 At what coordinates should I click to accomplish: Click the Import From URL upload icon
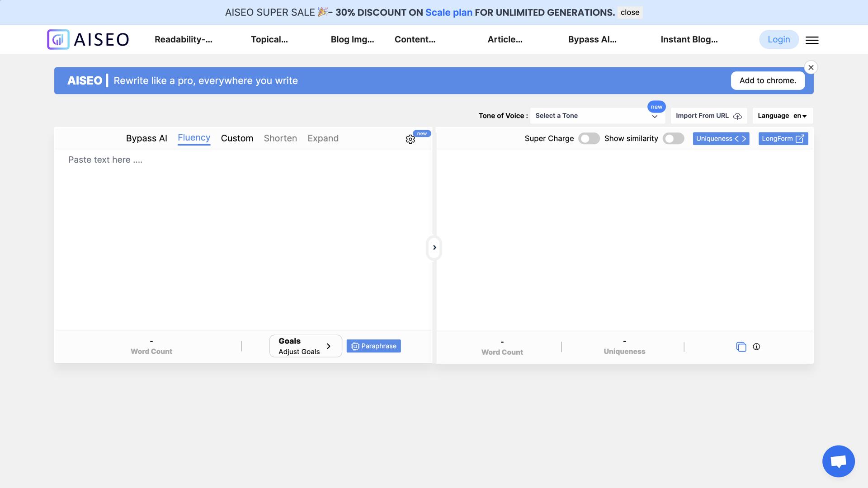(x=738, y=116)
